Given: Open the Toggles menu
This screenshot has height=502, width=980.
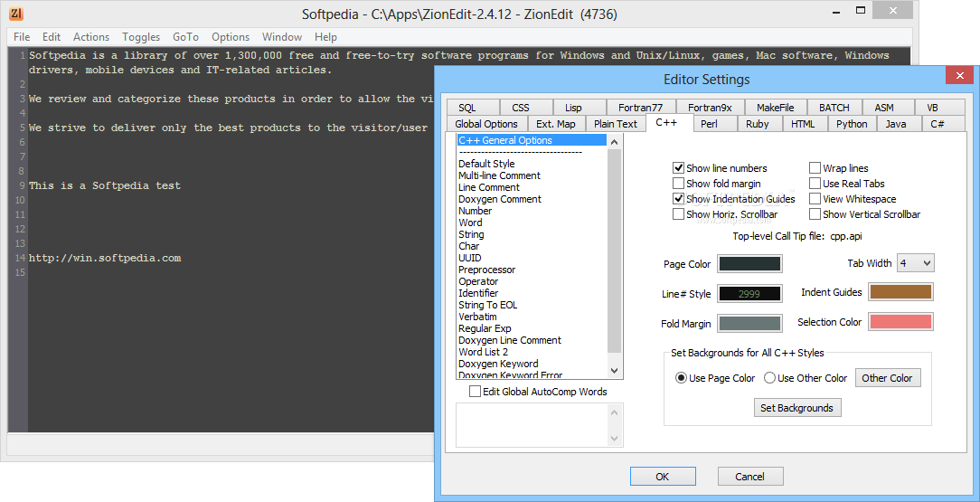Looking at the screenshot, I should point(141,37).
